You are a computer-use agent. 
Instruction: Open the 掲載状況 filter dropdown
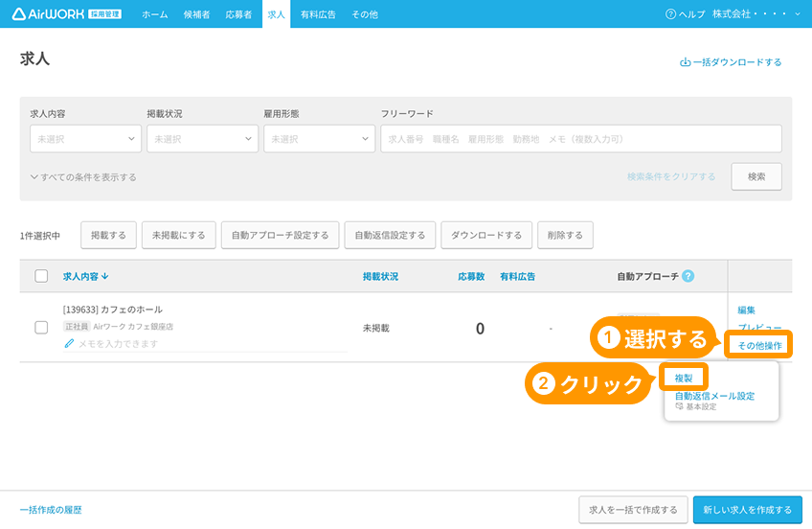pyautogui.click(x=202, y=139)
